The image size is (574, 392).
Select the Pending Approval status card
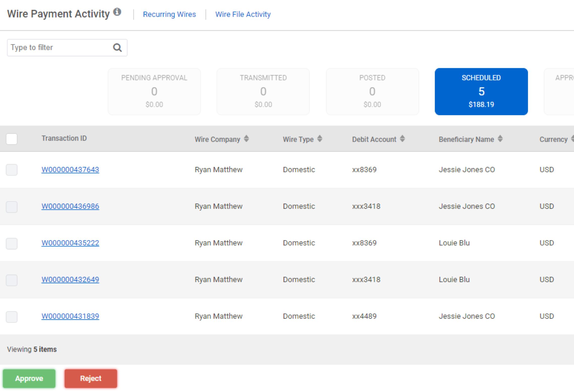click(154, 91)
